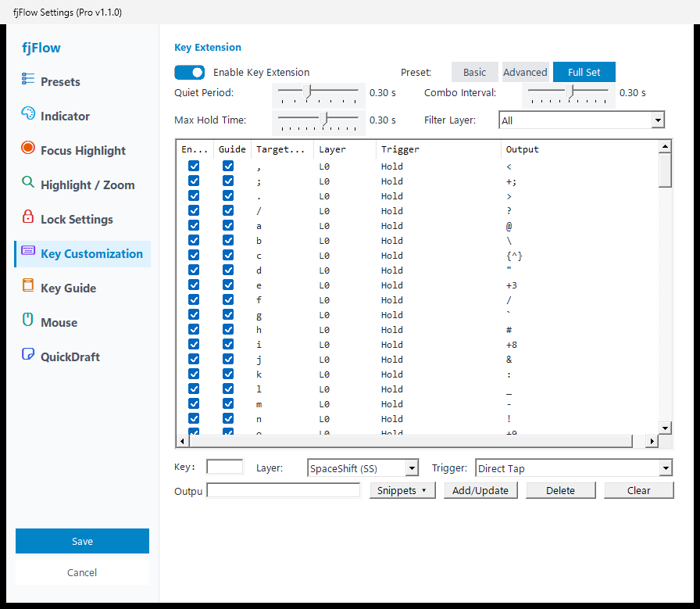Click the table's scroll up arrow
The height and width of the screenshot is (609, 700).
pyautogui.click(x=665, y=146)
